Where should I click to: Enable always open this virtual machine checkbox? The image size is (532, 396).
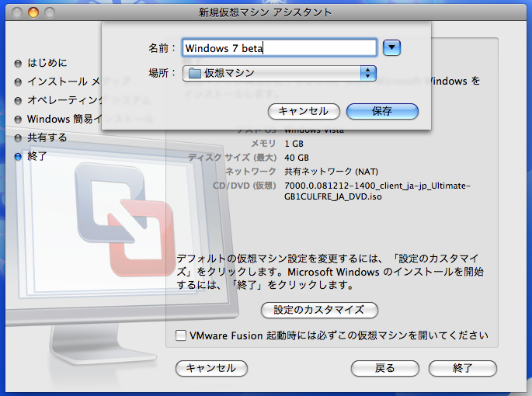(181, 335)
